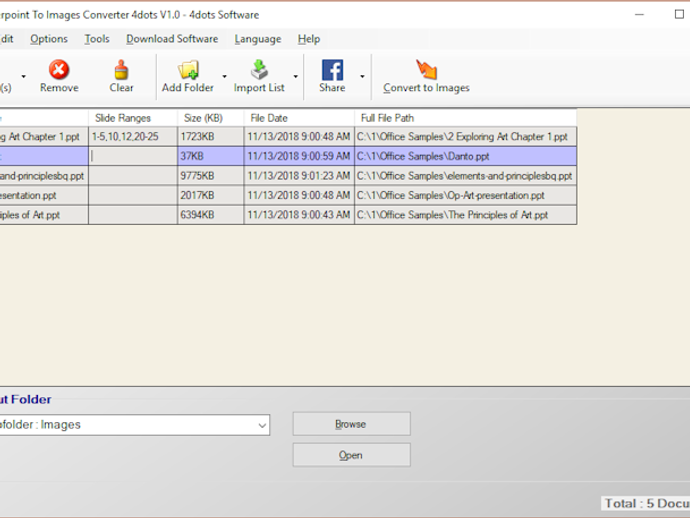Expand the Share dropdown arrow
This screenshot has width=690, height=518.
click(x=362, y=77)
